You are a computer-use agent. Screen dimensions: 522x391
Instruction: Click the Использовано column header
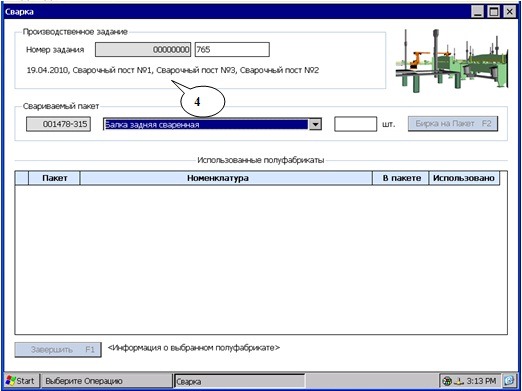[464, 178]
